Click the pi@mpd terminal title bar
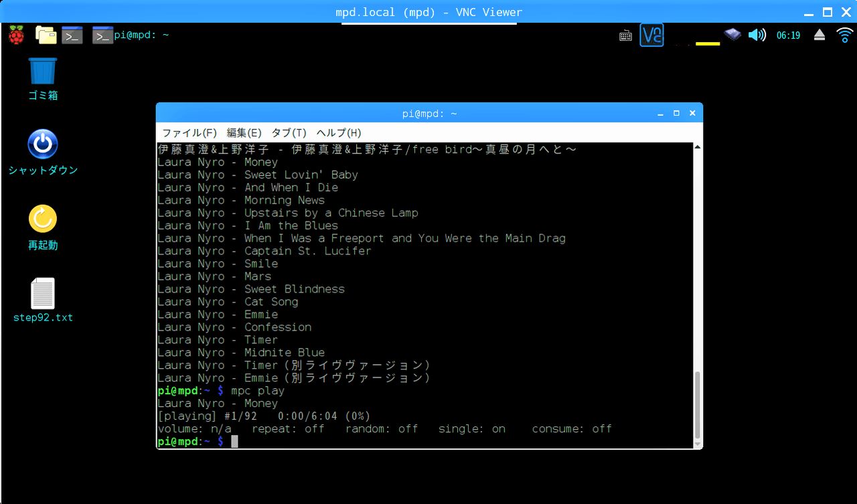Screen dimensions: 857x504 pos(429,113)
